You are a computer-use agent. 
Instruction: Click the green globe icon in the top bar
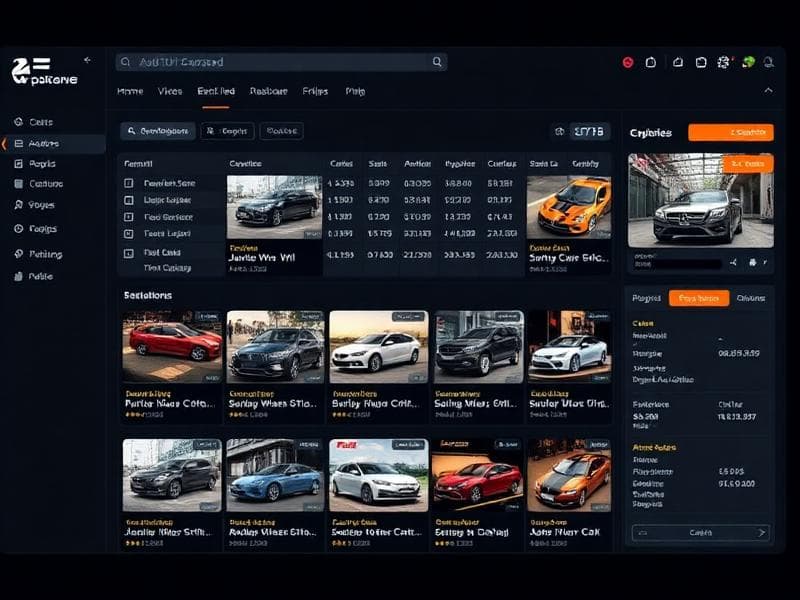(748, 62)
